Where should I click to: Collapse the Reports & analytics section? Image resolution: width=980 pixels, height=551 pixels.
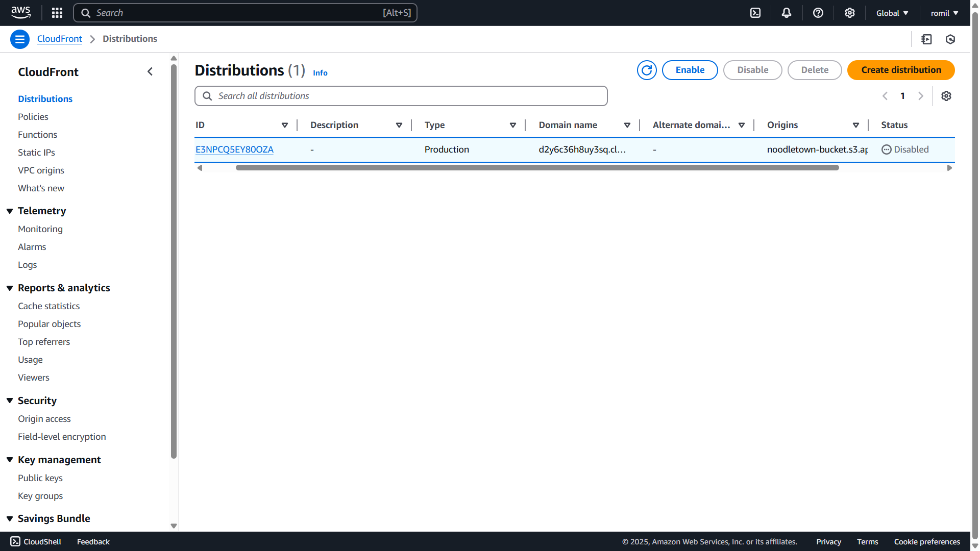click(x=10, y=288)
